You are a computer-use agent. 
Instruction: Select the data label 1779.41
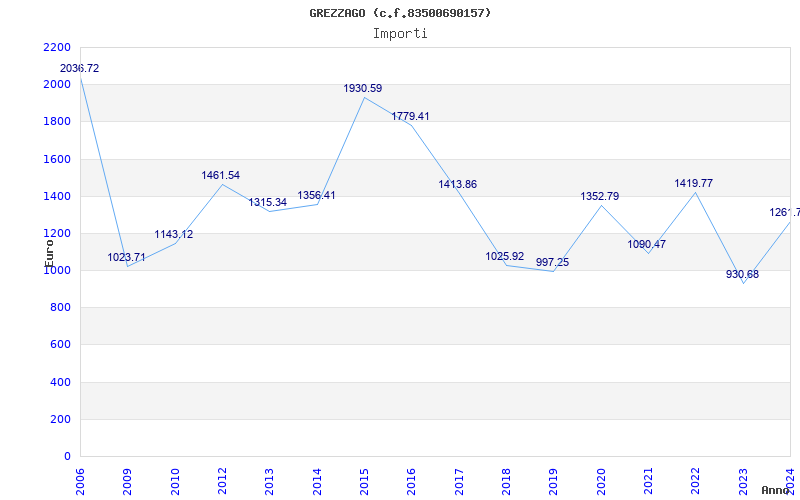[410, 116]
